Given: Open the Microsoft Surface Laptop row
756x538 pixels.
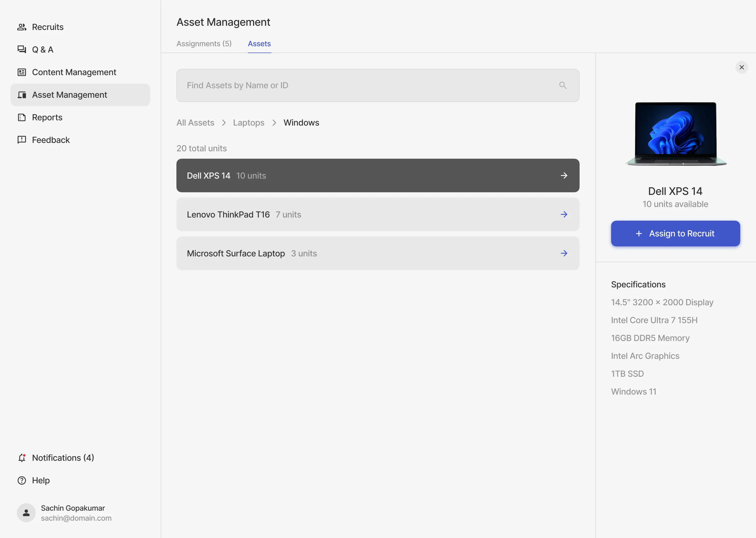Looking at the screenshot, I should tap(378, 254).
